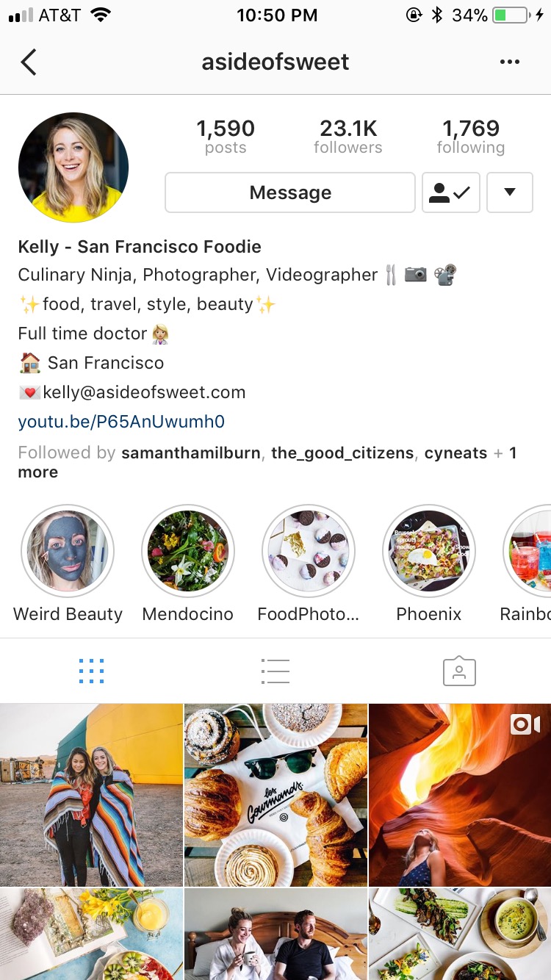The width and height of the screenshot is (551, 980).
Task: Open Weird Beauty story highlight
Action: 68,551
